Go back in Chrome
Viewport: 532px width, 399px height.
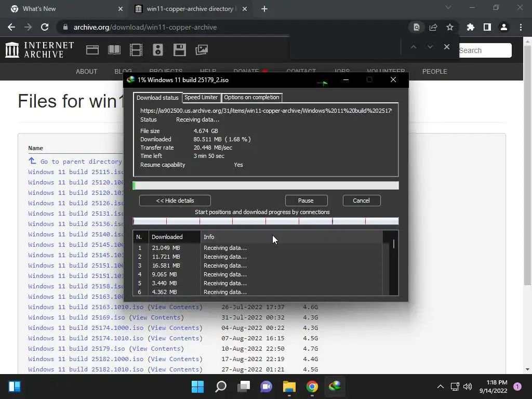pos(11,27)
